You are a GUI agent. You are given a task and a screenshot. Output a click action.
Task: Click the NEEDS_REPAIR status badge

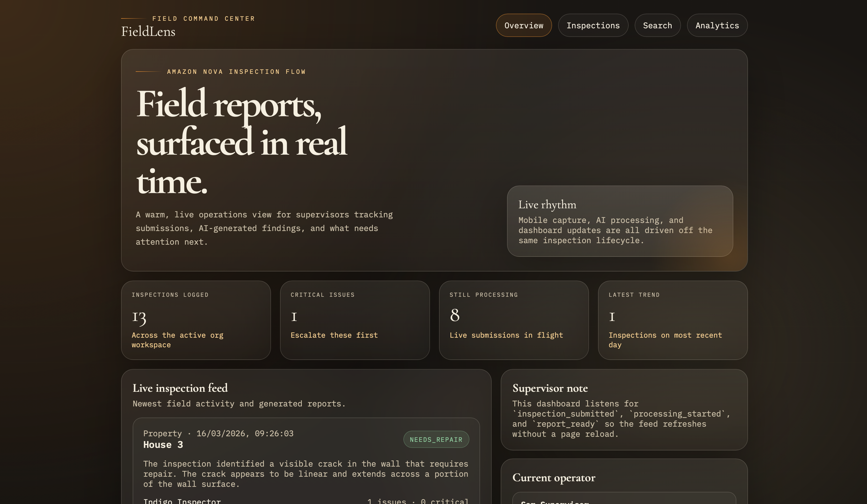tap(436, 439)
